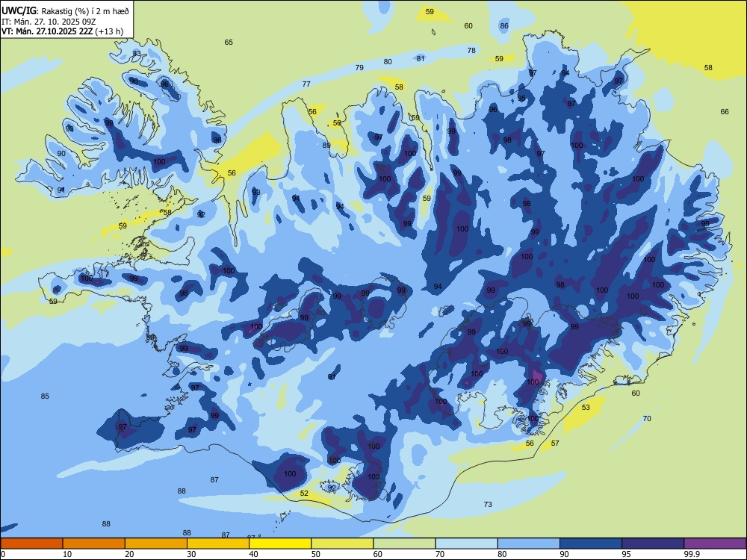Select the dark navy 95–99.9 legend swatch
The height and width of the screenshot is (560, 747).
click(x=653, y=544)
